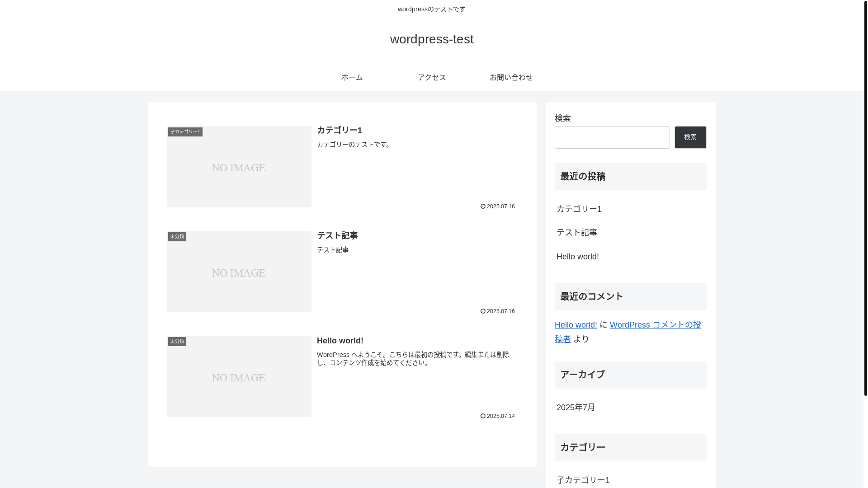The image size is (868, 488).
Task: Click the WordPress へようこそ excerpt text
Action: pyautogui.click(x=413, y=359)
